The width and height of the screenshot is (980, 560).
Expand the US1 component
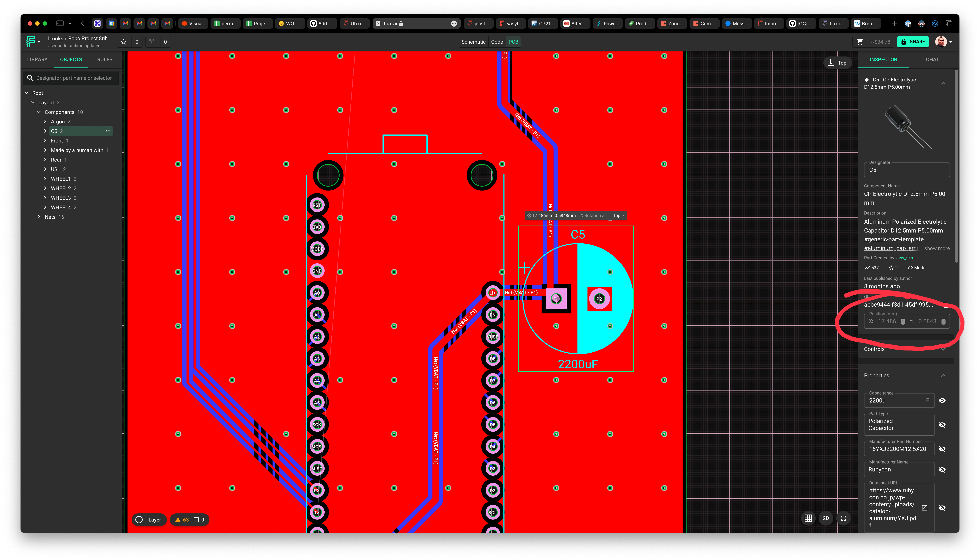coord(45,169)
